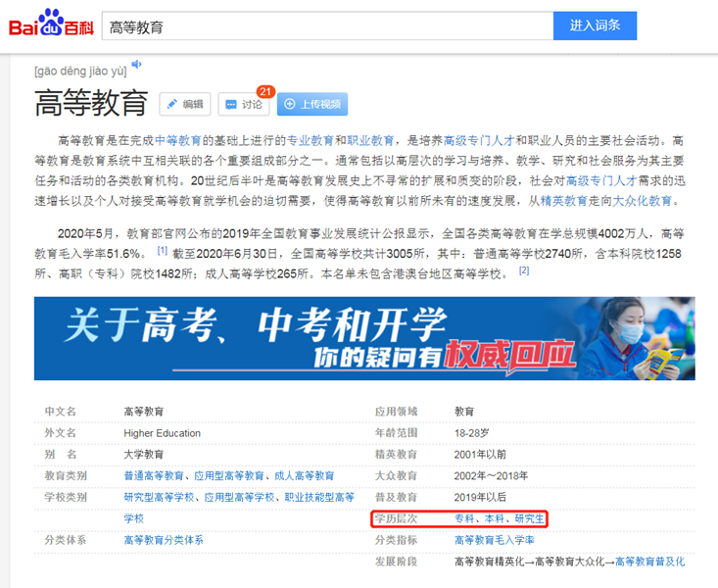Open reference footnote [2]

524,269
